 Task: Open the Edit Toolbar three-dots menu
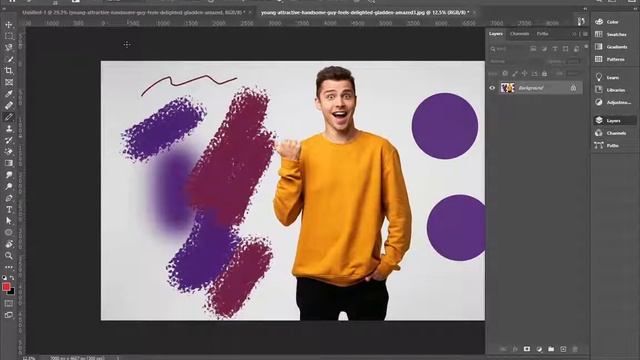coord(9,267)
